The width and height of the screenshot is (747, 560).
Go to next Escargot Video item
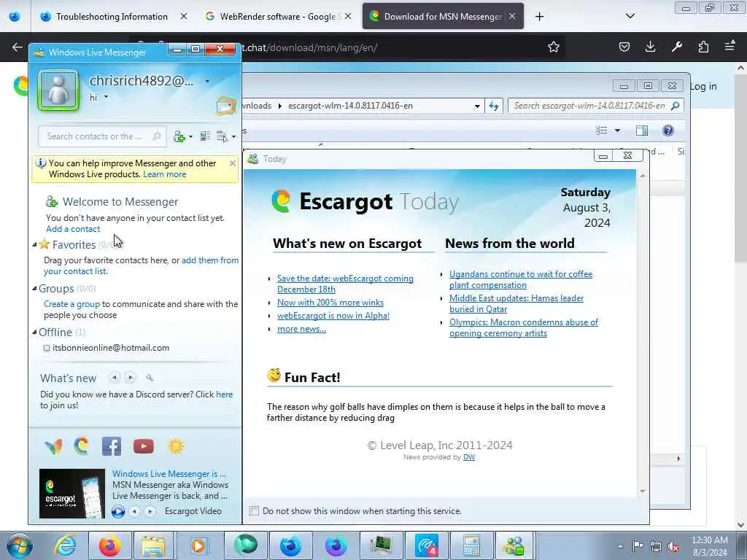point(150,511)
